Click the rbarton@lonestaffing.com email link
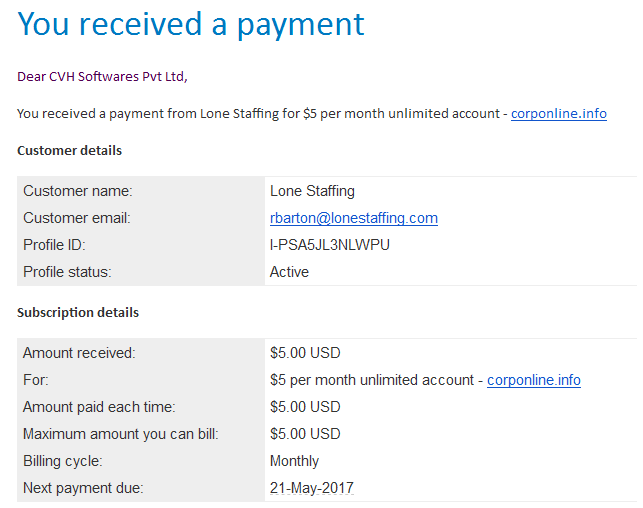The image size is (643, 508). [353, 218]
